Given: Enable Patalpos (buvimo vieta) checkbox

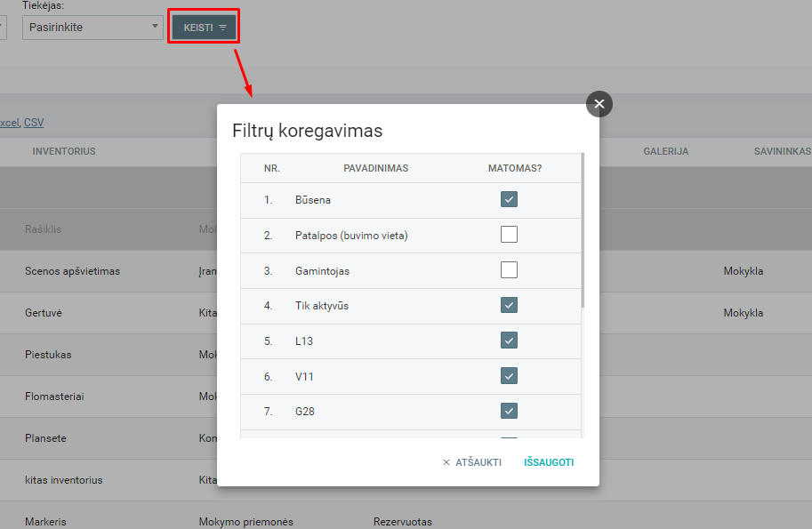Looking at the screenshot, I should 509,235.
